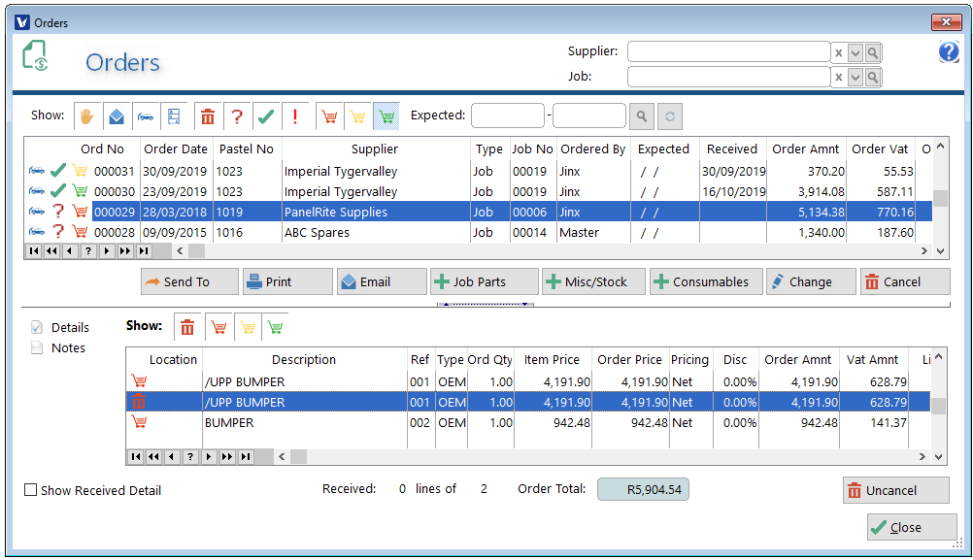The image size is (973, 560).
Task: Toggle the red exclamation mark order filter
Action: click(x=295, y=115)
